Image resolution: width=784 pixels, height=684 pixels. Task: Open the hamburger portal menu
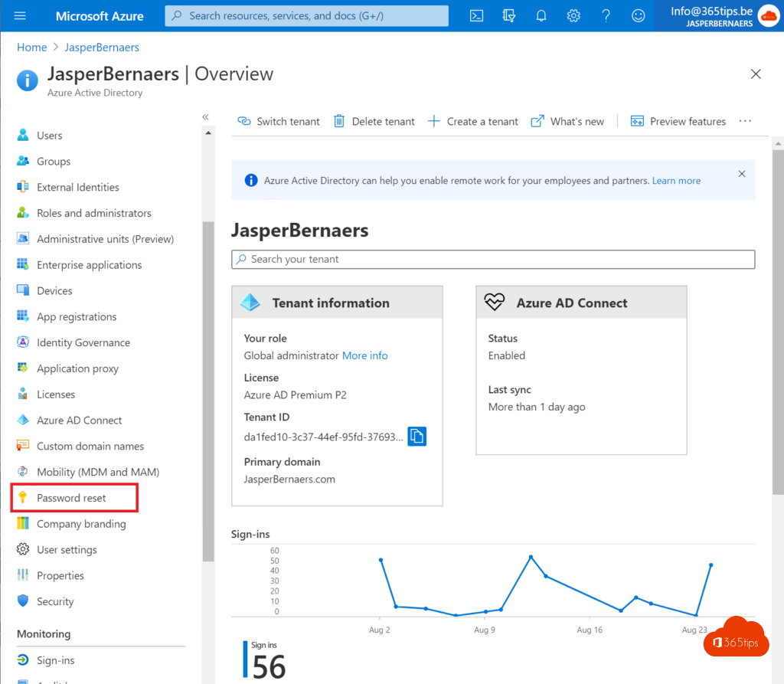tap(20, 15)
